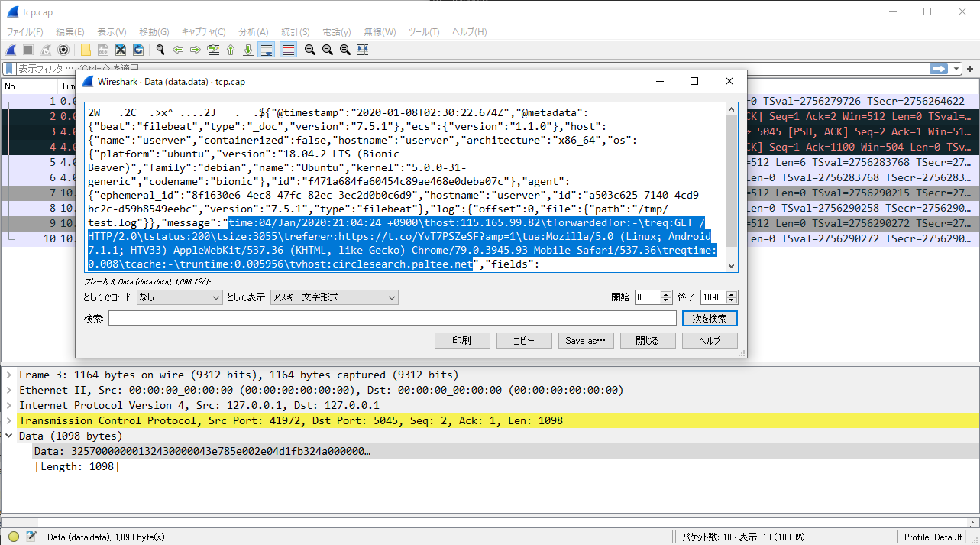980x545 pixels.
Task: Open the 統計(S) menu
Action: point(296,31)
